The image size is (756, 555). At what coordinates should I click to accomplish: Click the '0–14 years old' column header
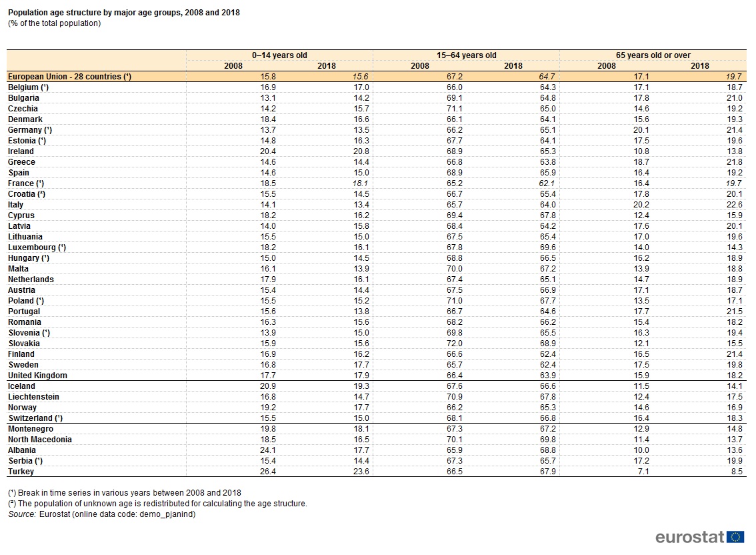pyautogui.click(x=279, y=55)
